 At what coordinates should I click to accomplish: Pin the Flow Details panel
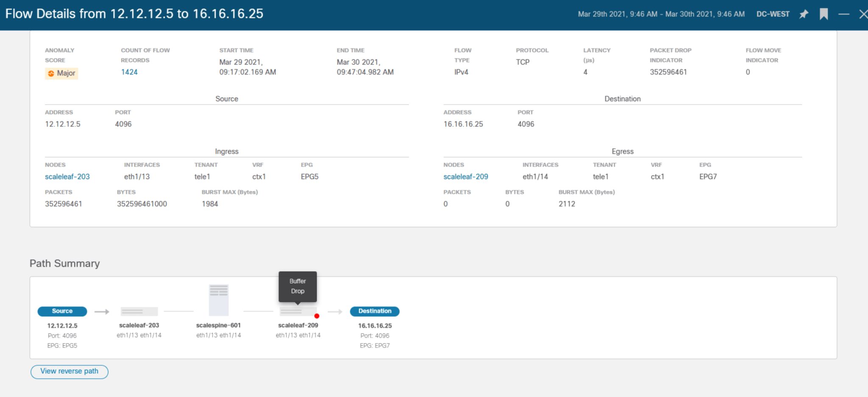(x=804, y=14)
